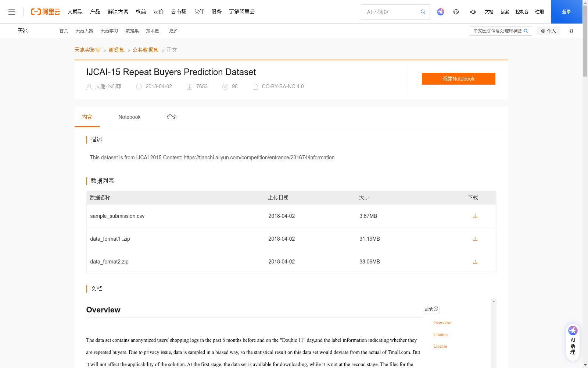588x368 pixels.
Task: Click the 公共数据集 breadcrumb link
Action: [x=146, y=50]
